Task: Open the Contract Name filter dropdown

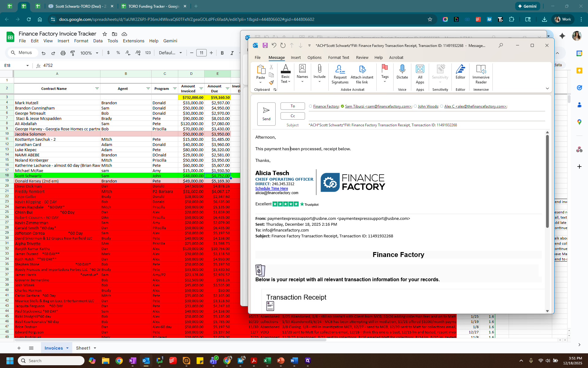Action: click(x=97, y=89)
